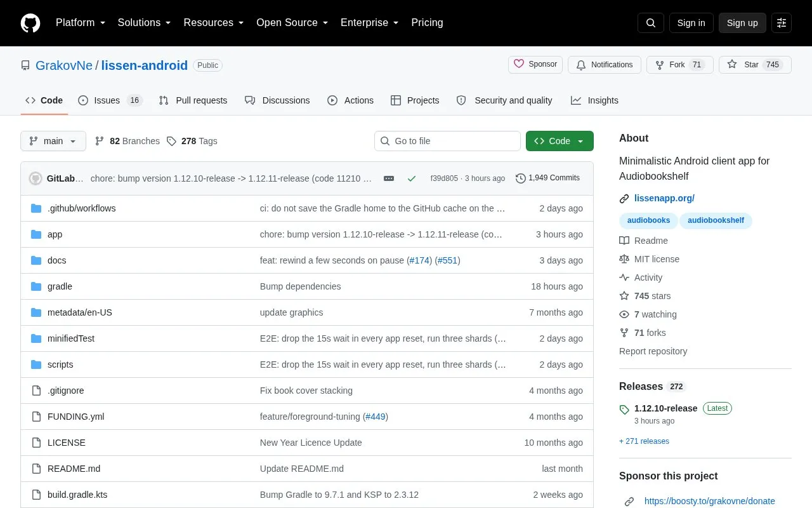
Task: Switch to the Pull requests tab
Action: coord(193,100)
